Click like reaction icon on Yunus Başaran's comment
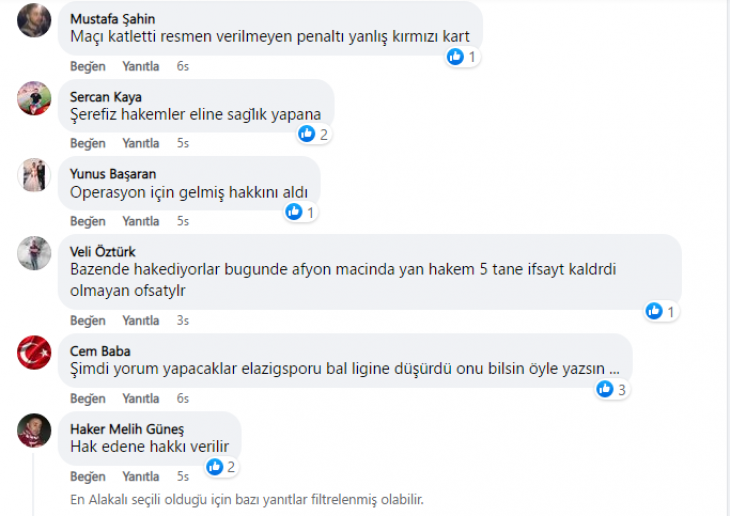Screen dimensions: 730x516 click(x=295, y=212)
